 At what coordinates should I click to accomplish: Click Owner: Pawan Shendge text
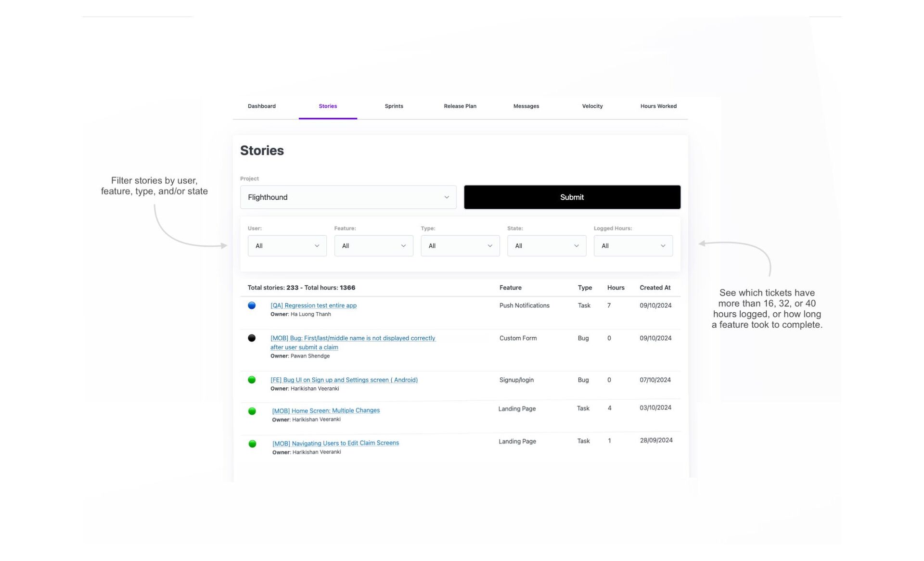tap(300, 356)
